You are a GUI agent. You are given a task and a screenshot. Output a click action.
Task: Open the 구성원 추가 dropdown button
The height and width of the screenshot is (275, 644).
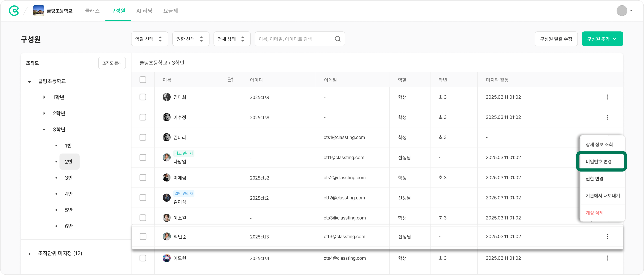tap(602, 39)
